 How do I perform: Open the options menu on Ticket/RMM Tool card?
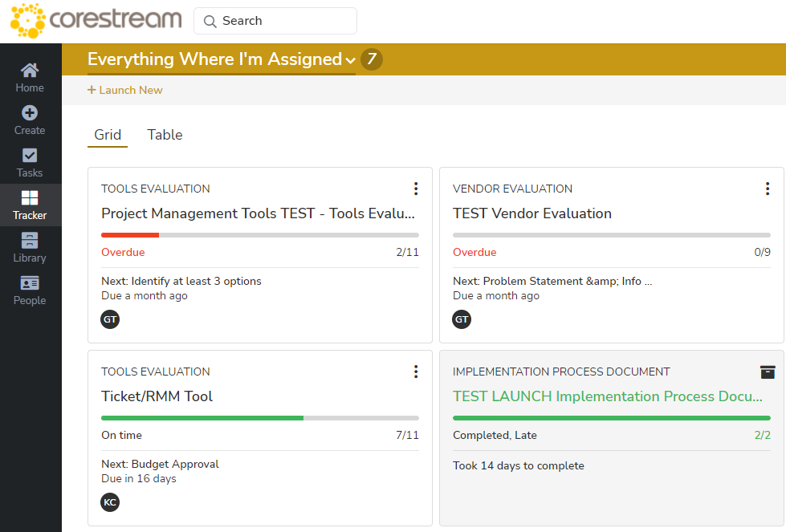(x=416, y=372)
